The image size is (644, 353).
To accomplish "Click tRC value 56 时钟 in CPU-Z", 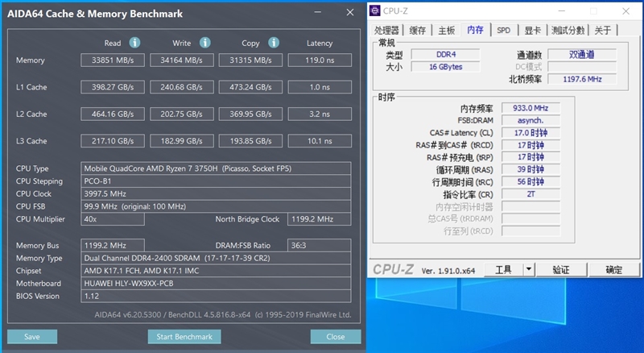I will 530,181.
